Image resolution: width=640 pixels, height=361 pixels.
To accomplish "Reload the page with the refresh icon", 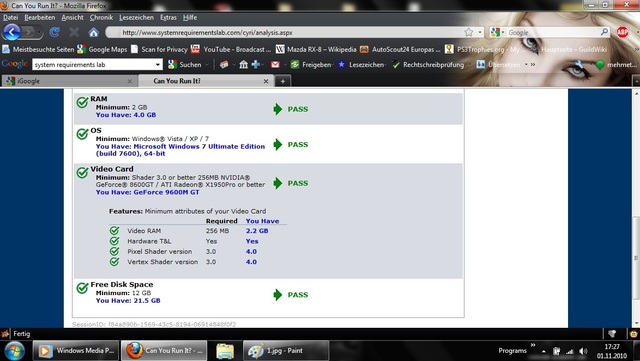I will (55, 32).
